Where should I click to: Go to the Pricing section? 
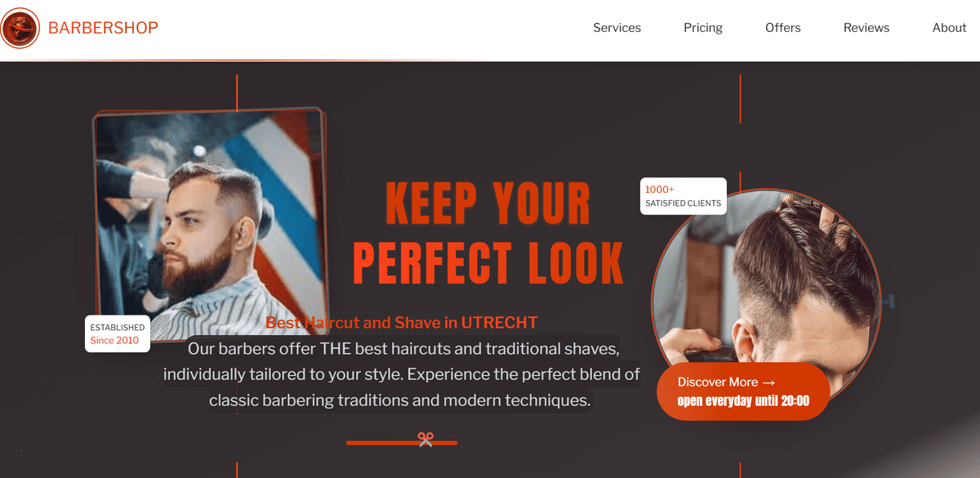(703, 28)
